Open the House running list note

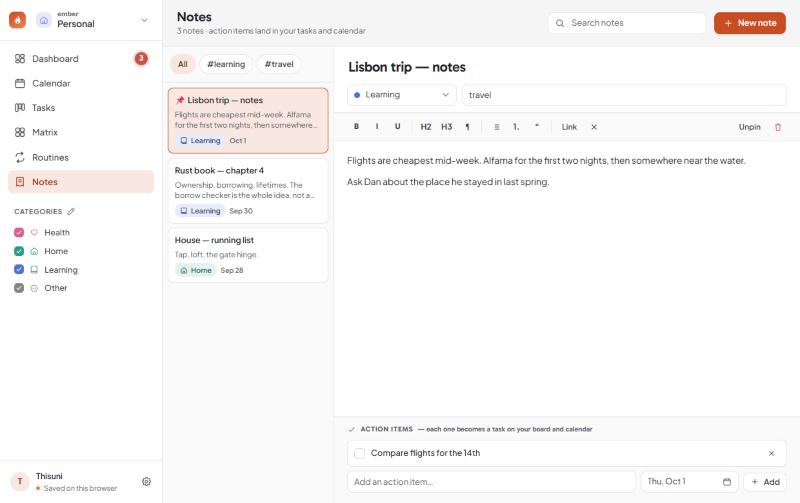[x=248, y=255]
